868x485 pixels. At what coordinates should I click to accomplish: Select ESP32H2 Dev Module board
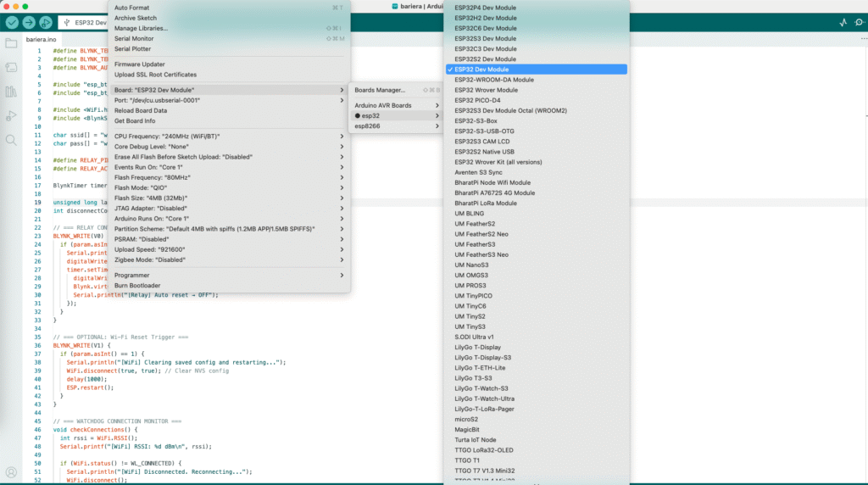coord(537,18)
